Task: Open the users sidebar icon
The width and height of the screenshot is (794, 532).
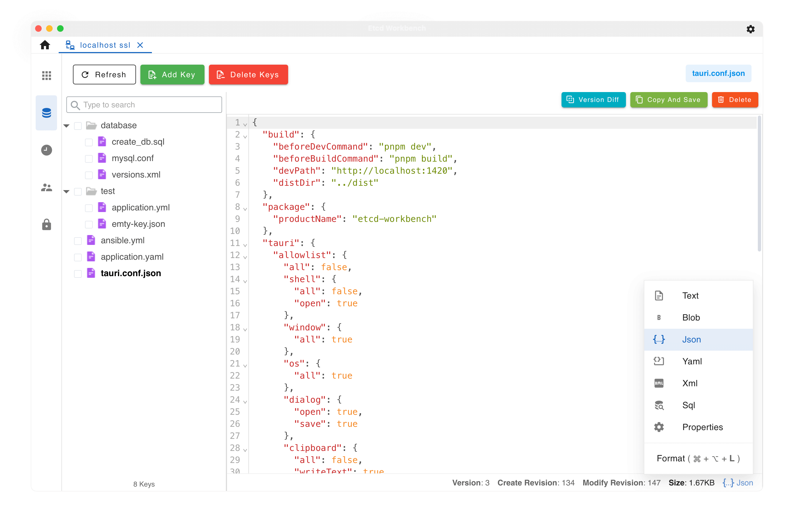Action: coord(47,187)
